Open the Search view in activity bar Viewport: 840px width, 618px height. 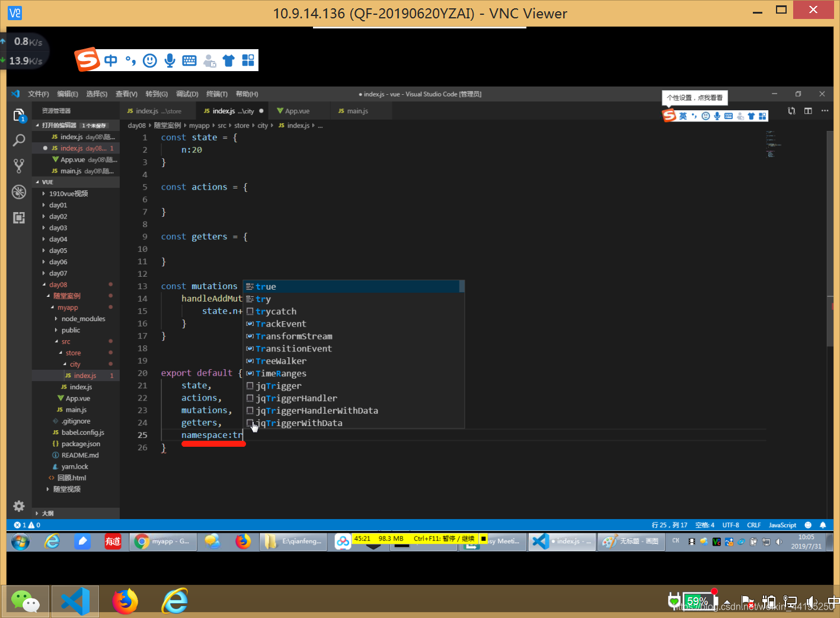pos(19,140)
